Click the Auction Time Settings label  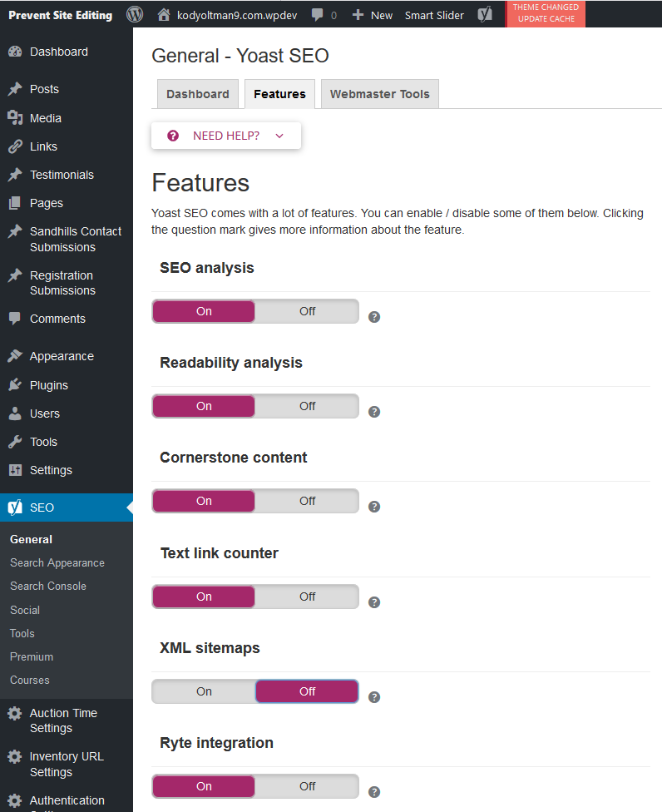(63, 720)
